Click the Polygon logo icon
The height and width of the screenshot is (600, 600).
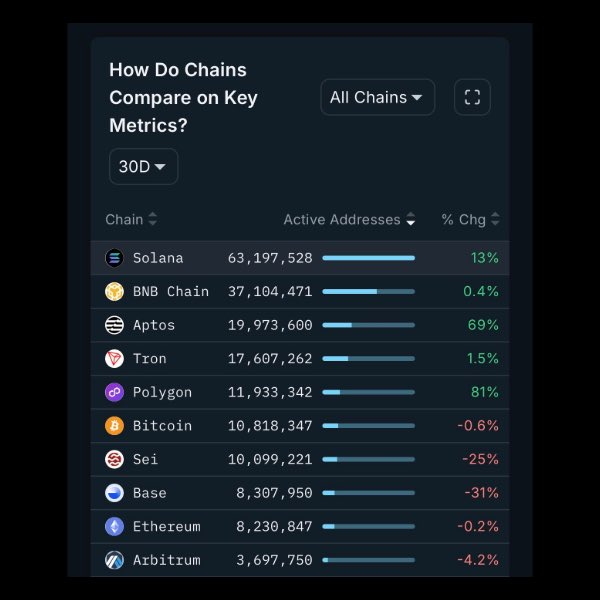114,392
